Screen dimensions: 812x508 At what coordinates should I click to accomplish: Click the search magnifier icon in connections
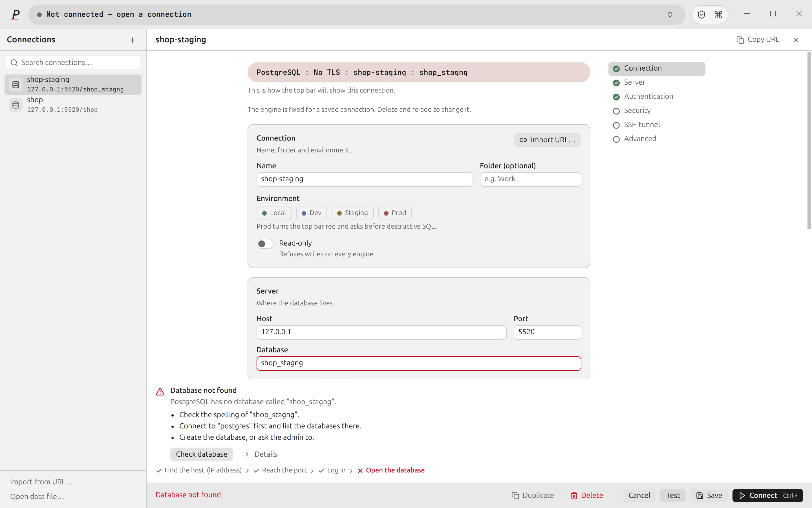[14, 62]
